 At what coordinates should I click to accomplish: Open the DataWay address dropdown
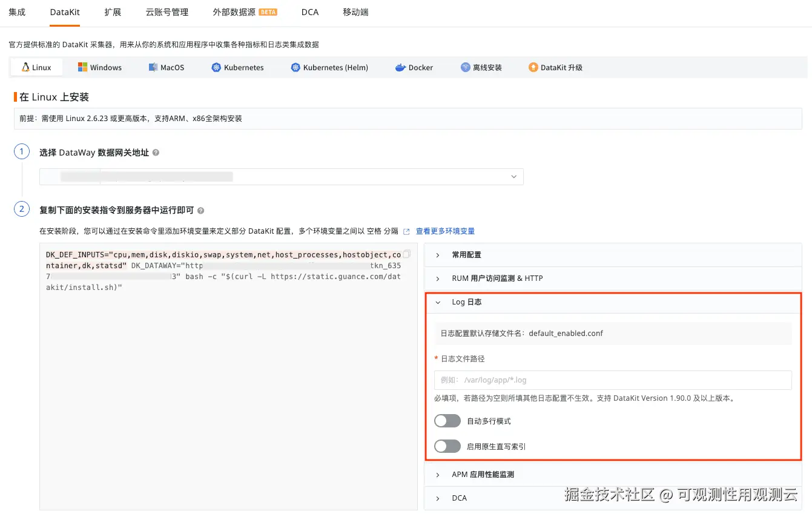[x=282, y=177]
